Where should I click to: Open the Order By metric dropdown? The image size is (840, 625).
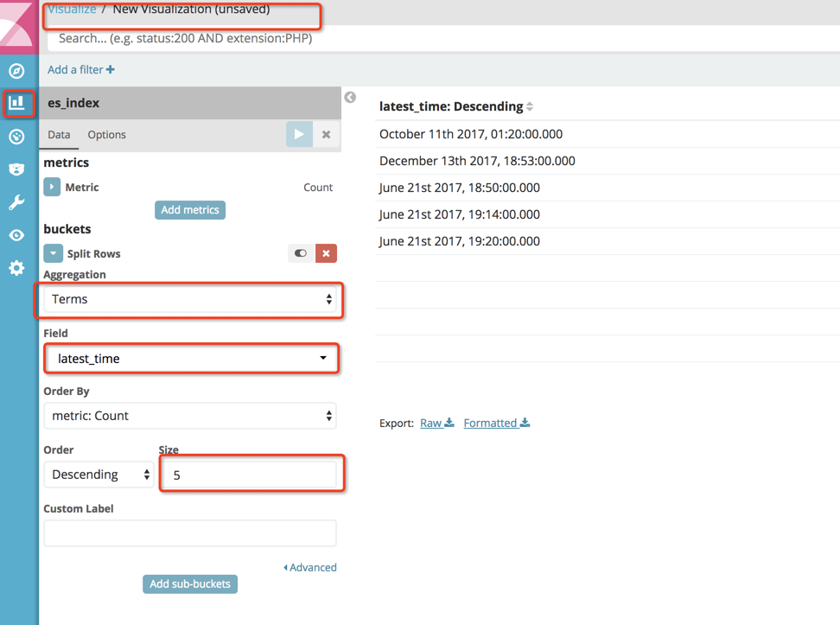coord(190,416)
